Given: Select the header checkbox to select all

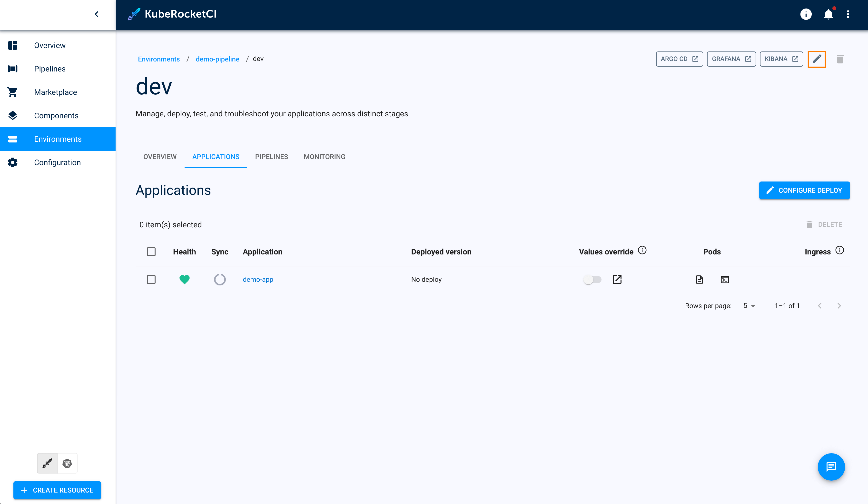Looking at the screenshot, I should coord(151,252).
